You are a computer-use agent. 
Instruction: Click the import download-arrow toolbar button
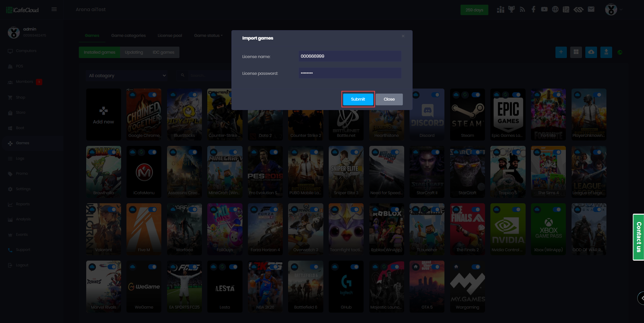(606, 52)
